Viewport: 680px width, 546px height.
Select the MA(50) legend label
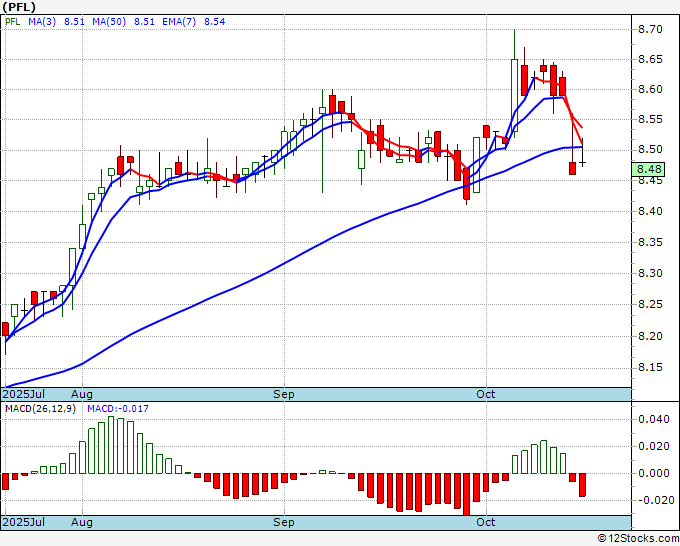[x=109, y=21]
